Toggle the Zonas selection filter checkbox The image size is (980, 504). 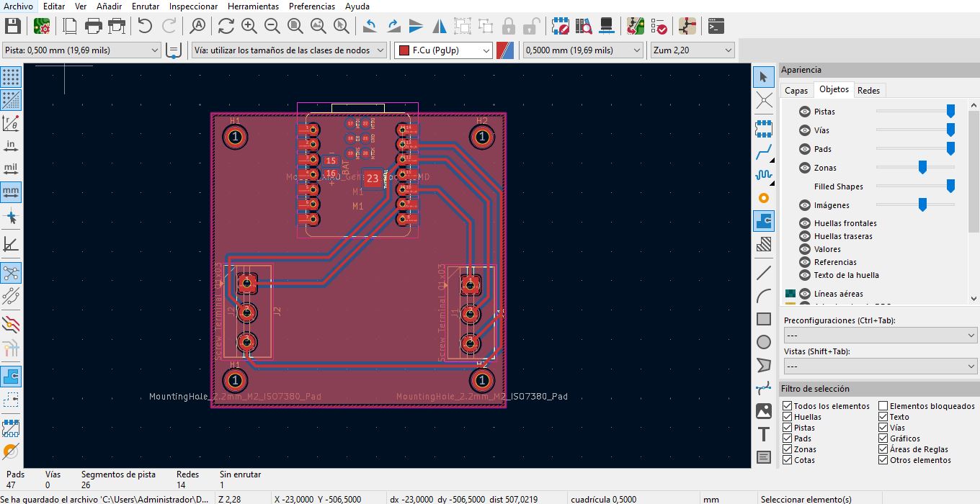click(788, 449)
